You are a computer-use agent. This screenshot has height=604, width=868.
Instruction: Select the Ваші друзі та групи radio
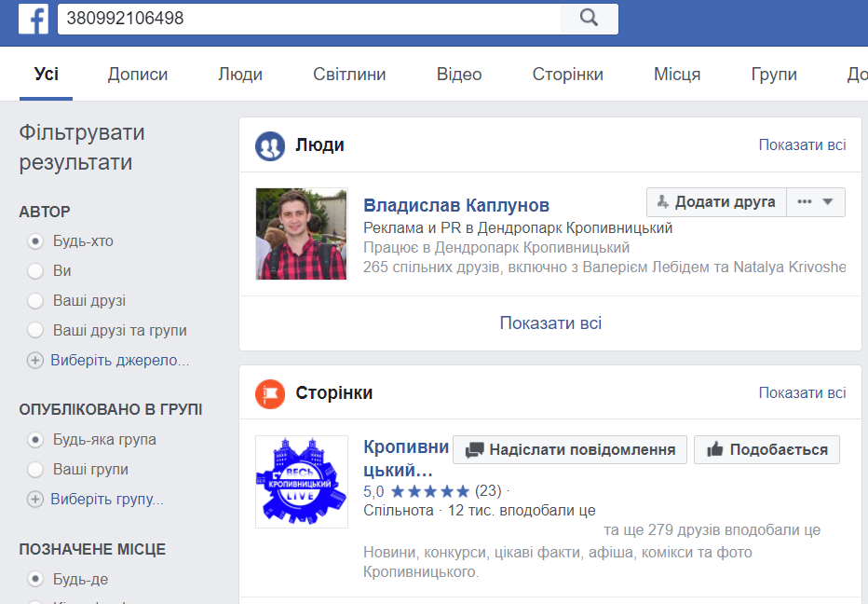coord(35,330)
